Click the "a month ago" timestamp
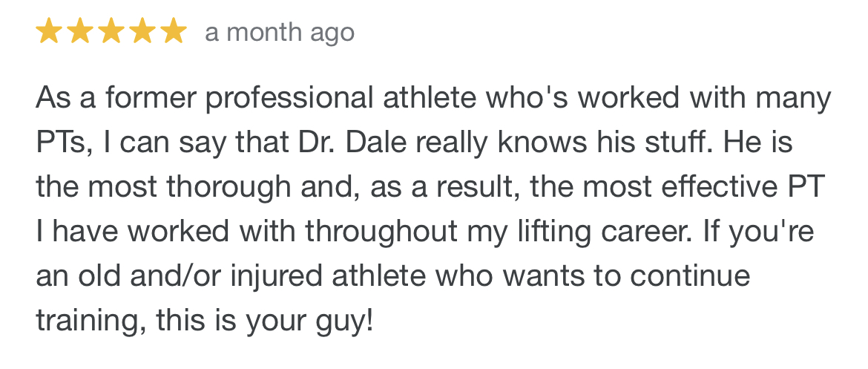This screenshot has height=369, width=868. [x=280, y=32]
